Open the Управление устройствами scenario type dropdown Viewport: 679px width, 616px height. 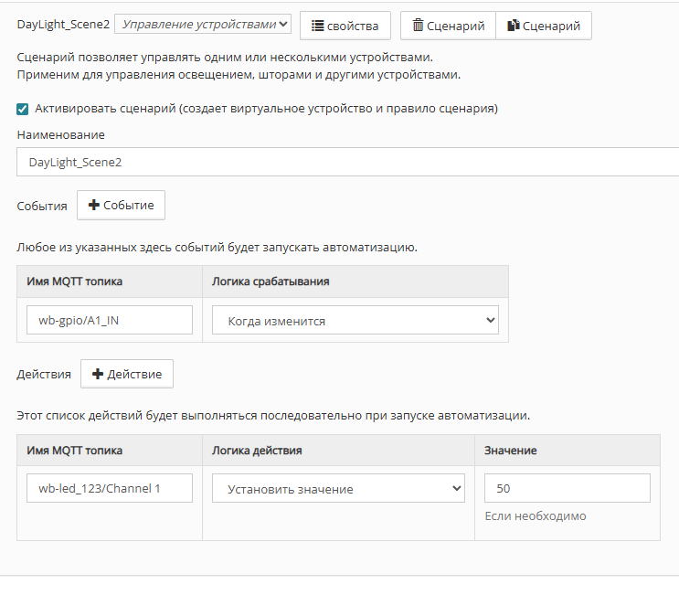coord(203,25)
